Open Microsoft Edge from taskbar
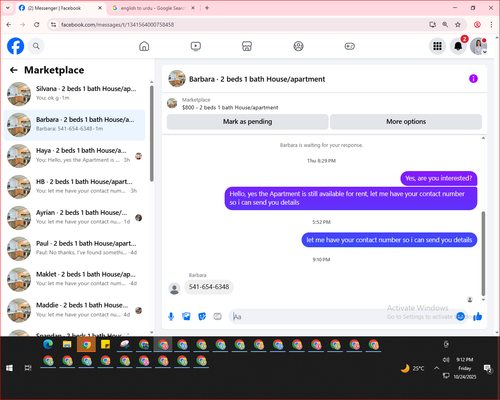 coord(48,344)
